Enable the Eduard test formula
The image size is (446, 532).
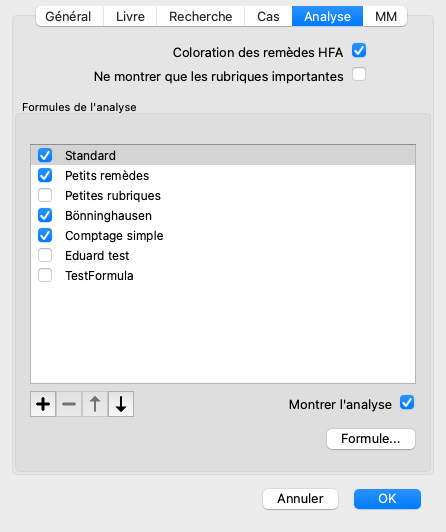click(x=45, y=255)
